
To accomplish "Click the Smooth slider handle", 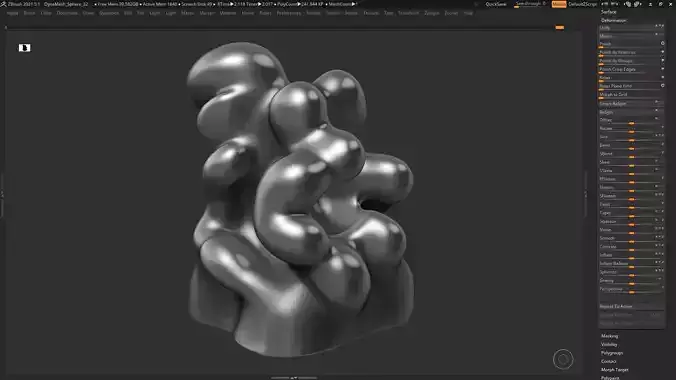I will [x=631, y=242].
